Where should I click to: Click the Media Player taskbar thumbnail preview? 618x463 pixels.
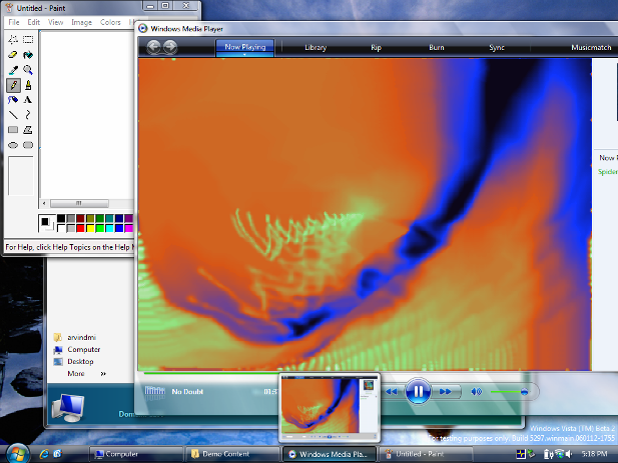coord(329,408)
